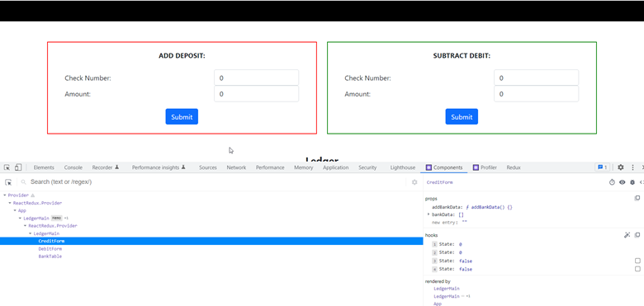The width and height of the screenshot is (644, 306).
Task: Collapse the top-level Provider tree node
Action: click(x=5, y=195)
